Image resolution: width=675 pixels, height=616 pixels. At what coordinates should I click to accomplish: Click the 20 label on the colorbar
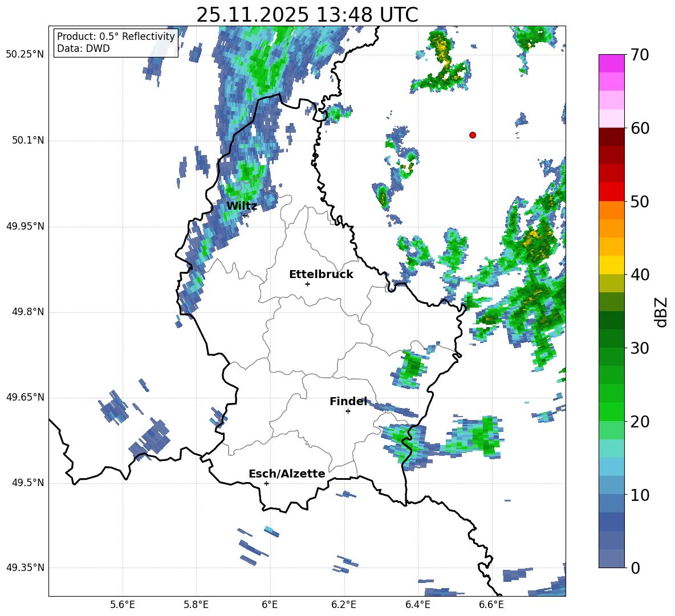coord(640,422)
